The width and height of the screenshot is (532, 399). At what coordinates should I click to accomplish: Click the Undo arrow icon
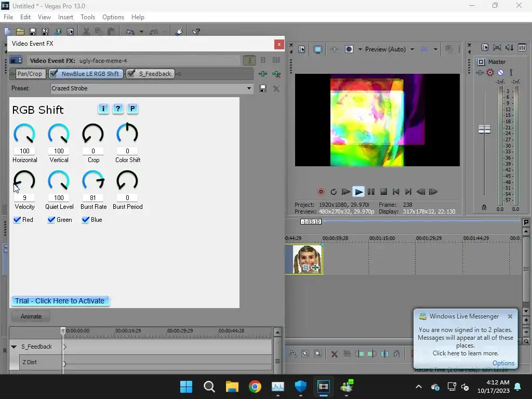click(130, 32)
